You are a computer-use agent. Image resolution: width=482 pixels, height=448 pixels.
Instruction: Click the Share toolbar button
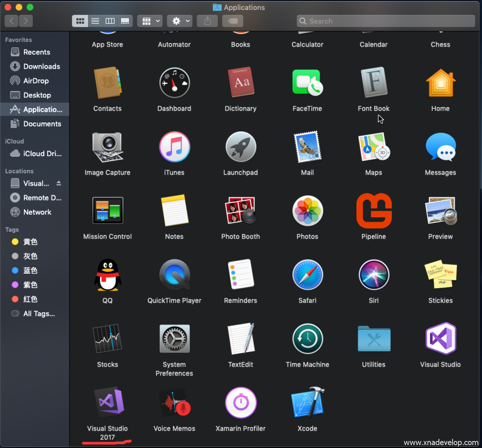pyautogui.click(x=208, y=21)
